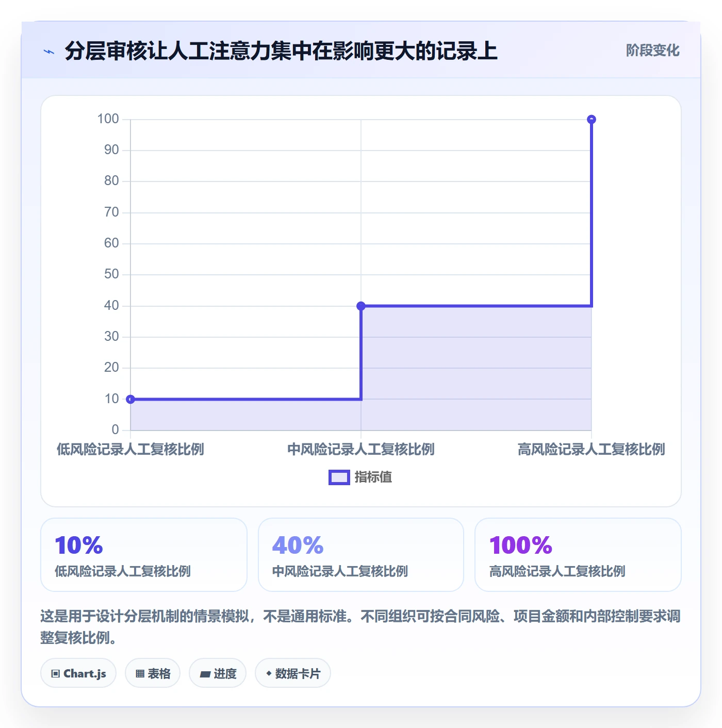Click the x-axis label 高风险记录人工复核比例
Viewport: 722px width, 728px height.
click(x=592, y=449)
